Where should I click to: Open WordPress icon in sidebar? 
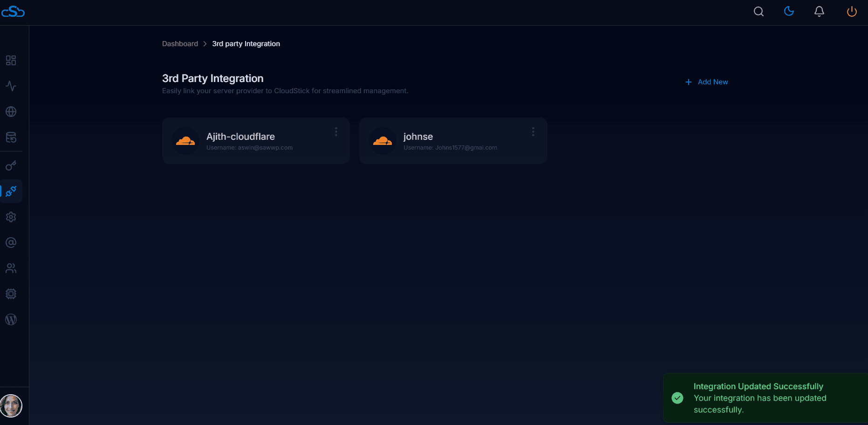[x=11, y=320]
